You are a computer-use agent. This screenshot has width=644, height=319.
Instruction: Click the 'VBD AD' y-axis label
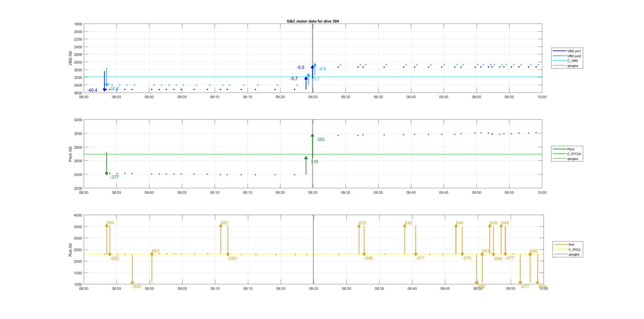pos(70,58)
